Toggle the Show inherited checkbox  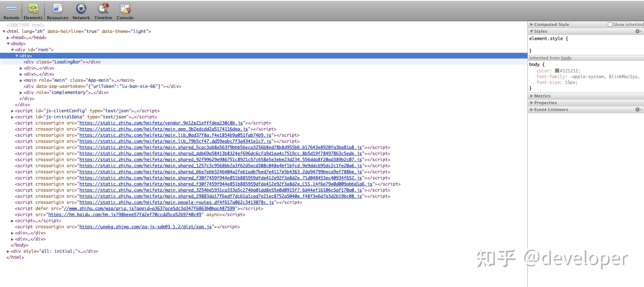(610, 24)
